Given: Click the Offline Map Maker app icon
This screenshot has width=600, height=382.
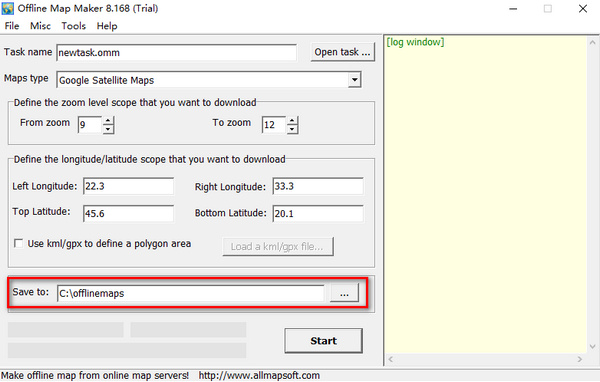Looking at the screenshot, I should click(x=8, y=8).
